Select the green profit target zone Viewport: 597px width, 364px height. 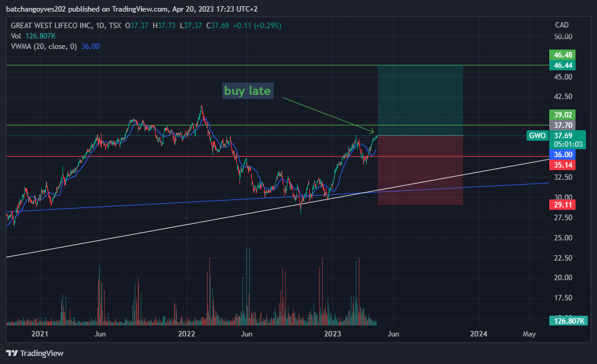pos(420,100)
